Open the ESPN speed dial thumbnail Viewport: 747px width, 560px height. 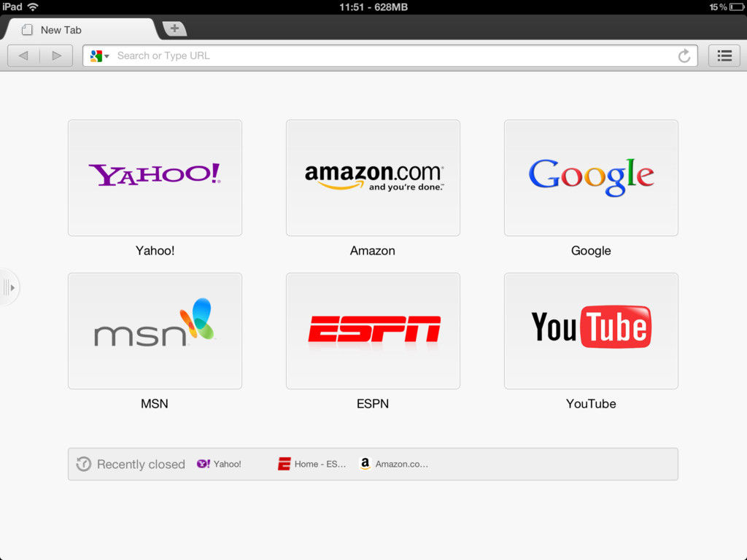pyautogui.click(x=373, y=331)
